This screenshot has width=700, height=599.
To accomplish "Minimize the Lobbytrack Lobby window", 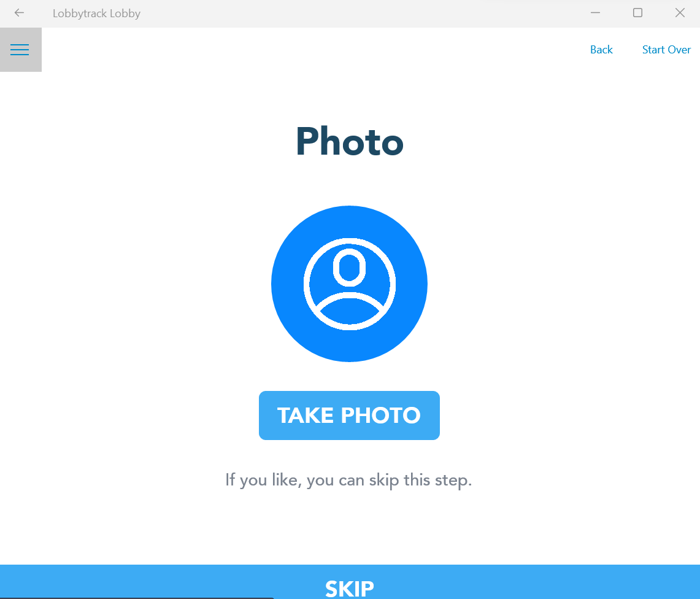I will [x=595, y=13].
